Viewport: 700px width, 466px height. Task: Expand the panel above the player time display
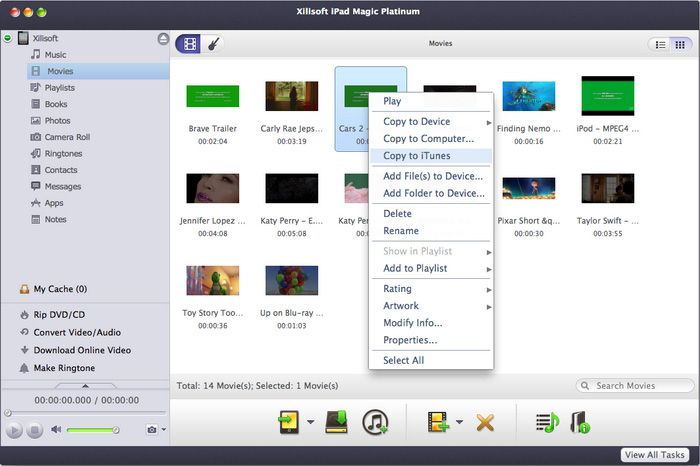tap(85, 385)
